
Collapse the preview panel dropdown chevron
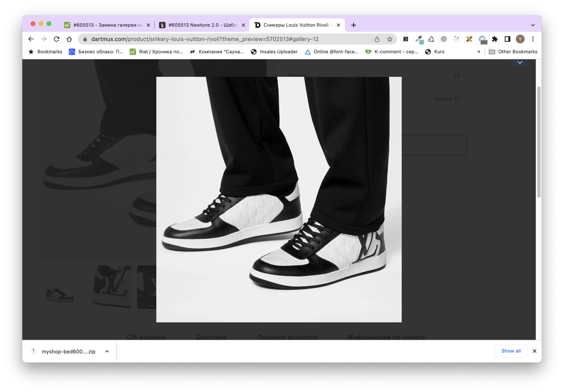[520, 63]
